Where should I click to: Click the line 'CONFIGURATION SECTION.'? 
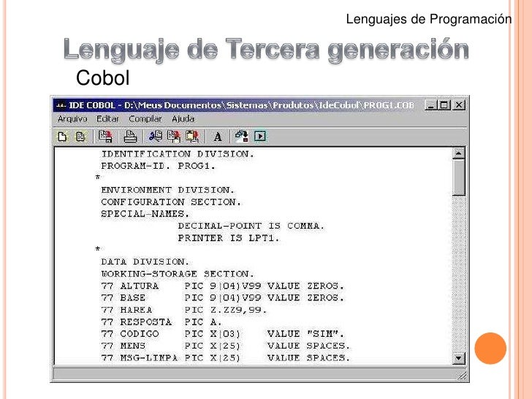[171, 202]
